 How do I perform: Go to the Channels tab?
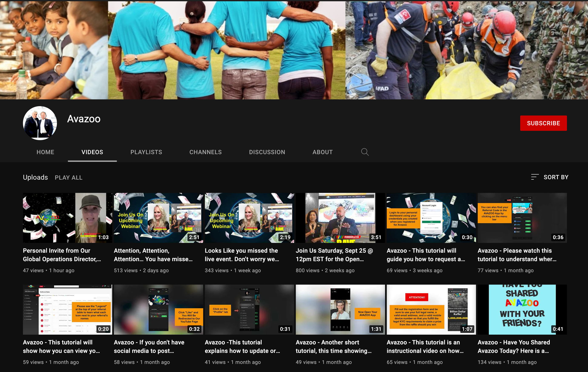point(206,152)
